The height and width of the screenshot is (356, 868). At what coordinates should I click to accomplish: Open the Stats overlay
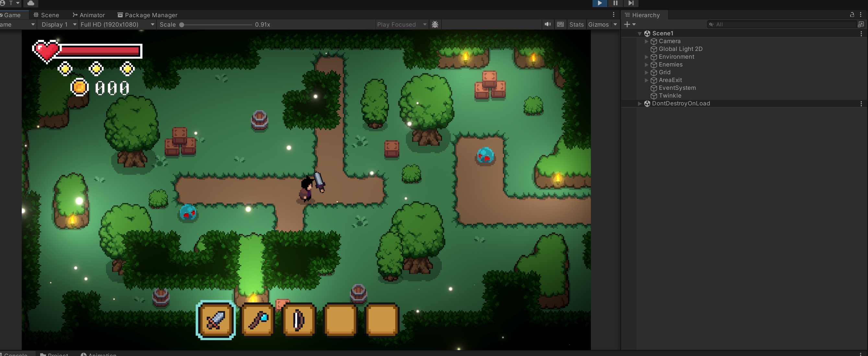576,25
